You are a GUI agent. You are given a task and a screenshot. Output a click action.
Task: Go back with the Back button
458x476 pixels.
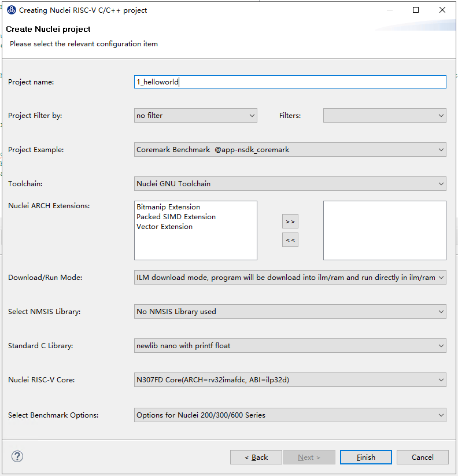(256, 457)
